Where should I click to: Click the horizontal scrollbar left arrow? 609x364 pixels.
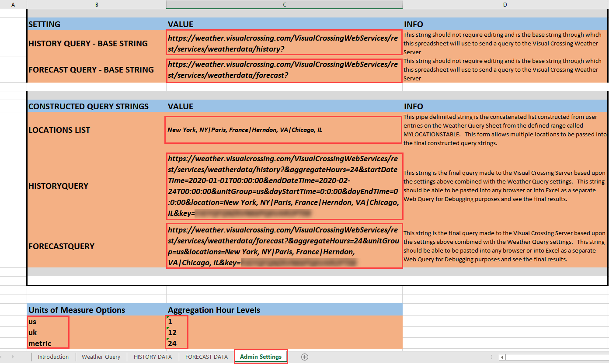pos(502,357)
